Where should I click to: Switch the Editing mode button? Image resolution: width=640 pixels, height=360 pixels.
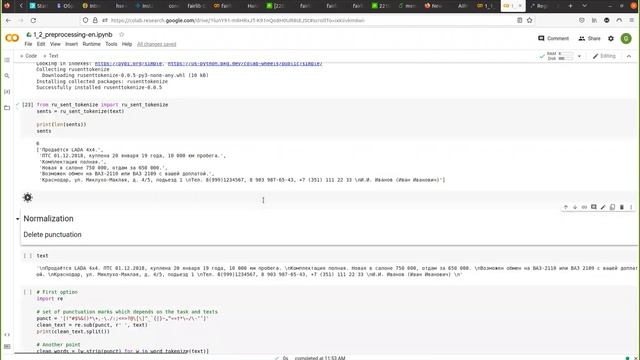(604, 56)
